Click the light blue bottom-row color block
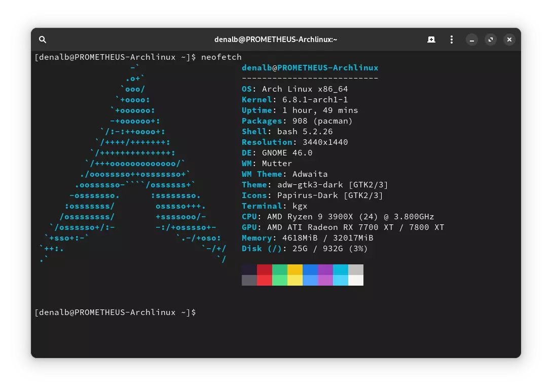The width and height of the screenshot is (552, 392). click(310, 280)
